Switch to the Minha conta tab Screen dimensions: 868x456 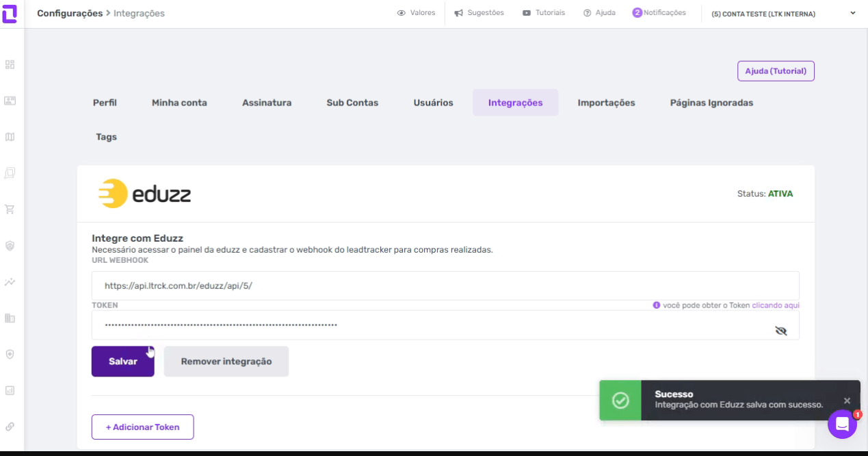[179, 103]
